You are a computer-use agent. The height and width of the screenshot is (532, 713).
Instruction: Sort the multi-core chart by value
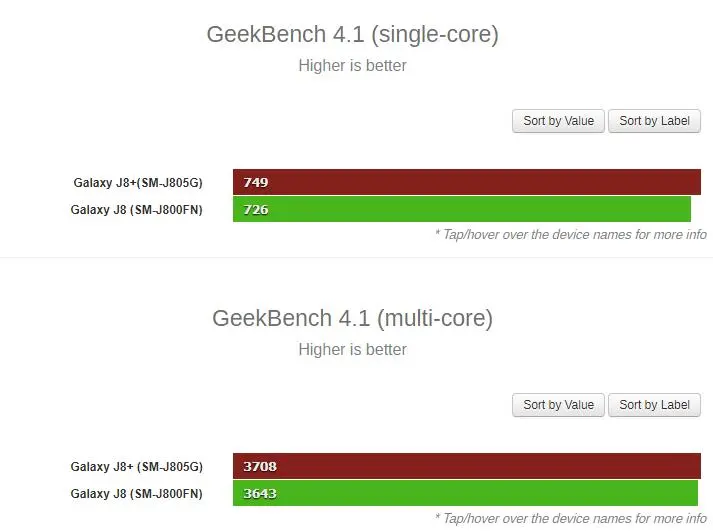point(558,405)
